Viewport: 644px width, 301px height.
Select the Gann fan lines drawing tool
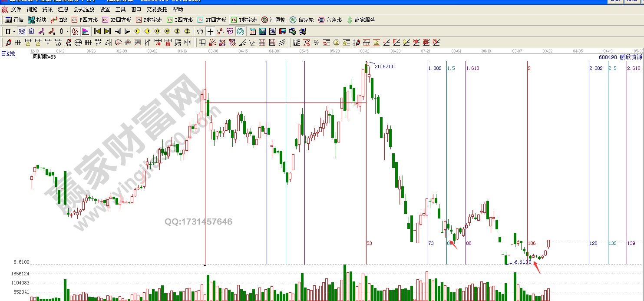(212, 43)
